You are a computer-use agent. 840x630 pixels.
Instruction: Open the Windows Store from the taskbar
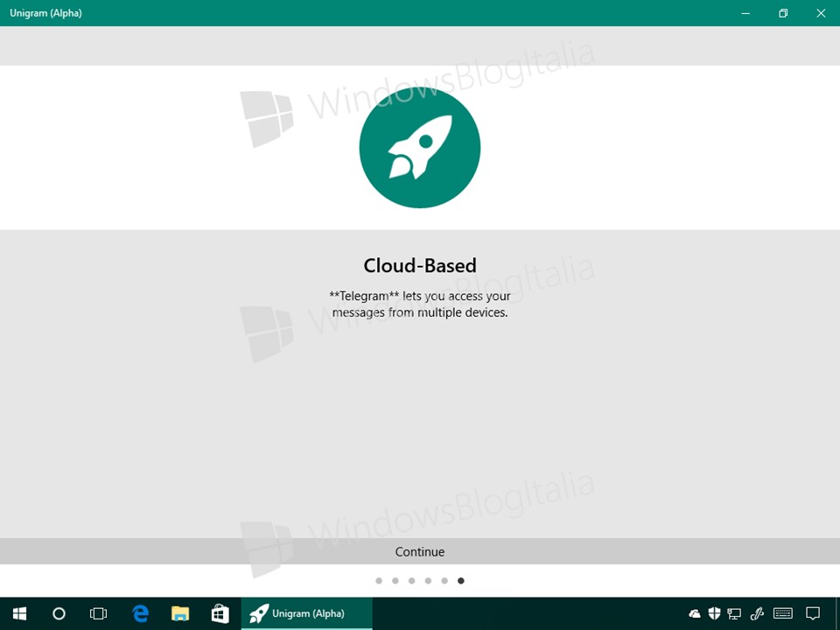[220, 613]
